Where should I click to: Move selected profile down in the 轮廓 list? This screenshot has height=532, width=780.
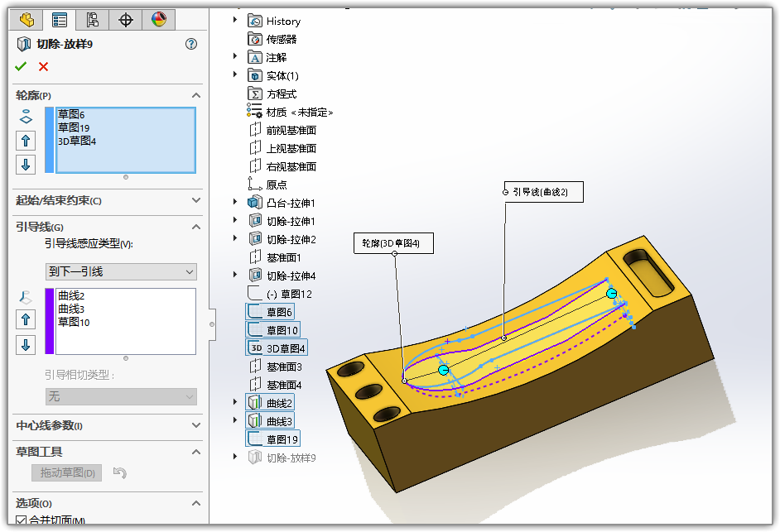point(26,164)
